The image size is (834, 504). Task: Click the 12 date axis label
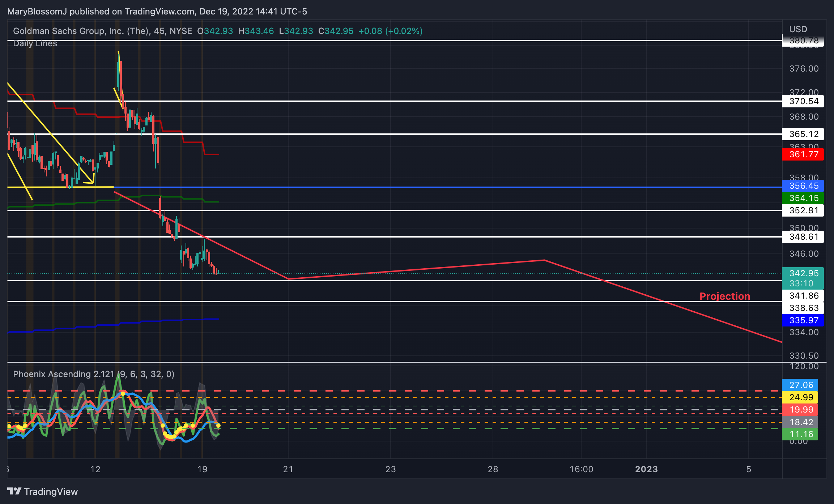95,469
